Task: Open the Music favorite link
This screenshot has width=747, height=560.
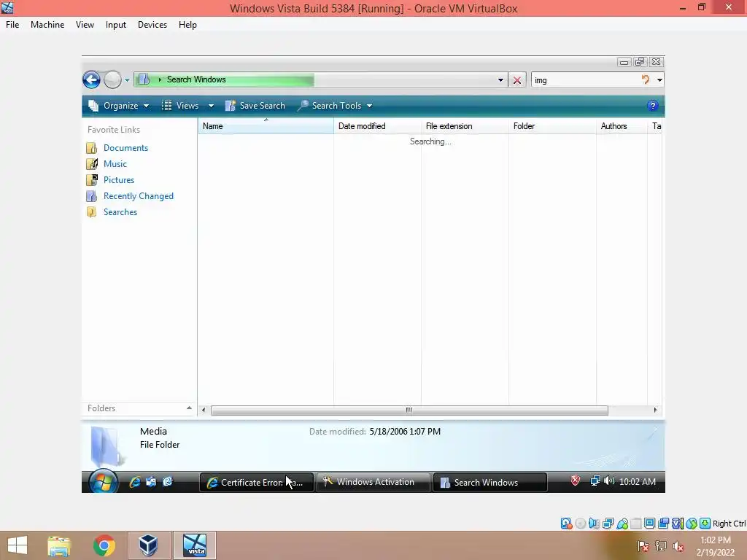Action: click(x=115, y=164)
